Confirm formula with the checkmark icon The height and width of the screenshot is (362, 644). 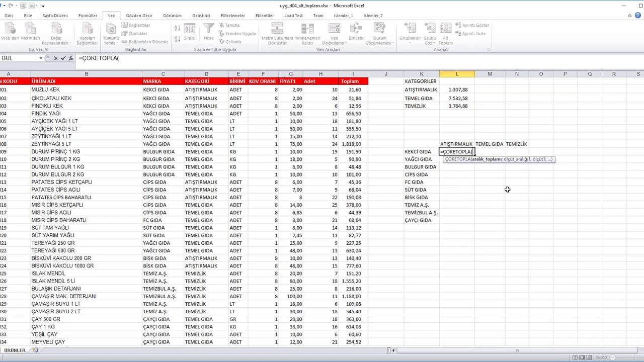click(63, 58)
